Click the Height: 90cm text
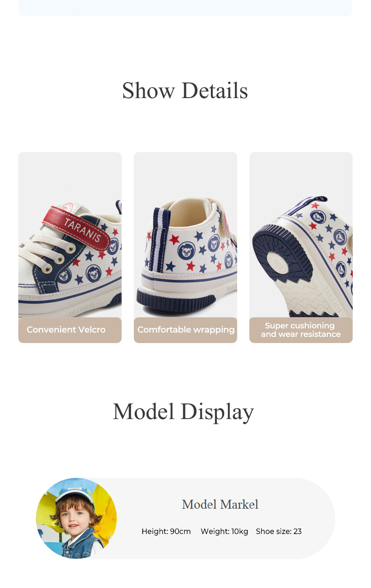 click(166, 532)
